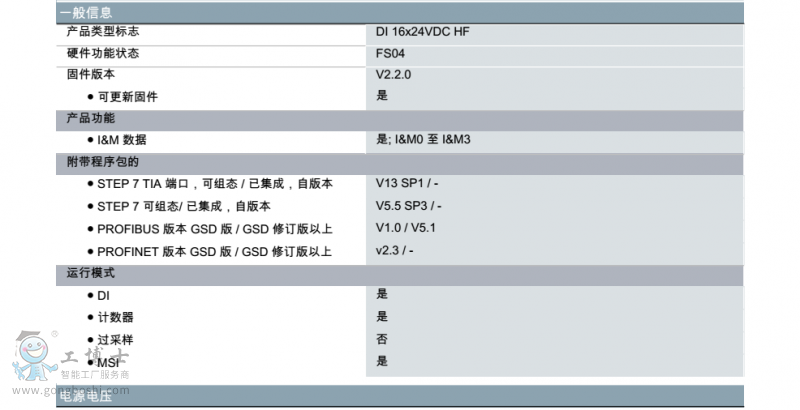800x410 pixels.
Task: Select the 可更新固件 bullet item
Action: tap(127, 97)
